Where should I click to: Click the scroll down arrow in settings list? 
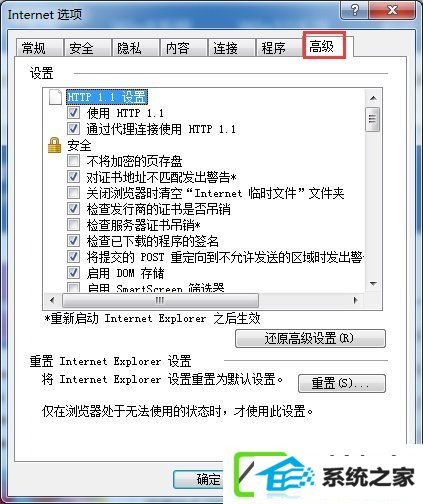(373, 284)
